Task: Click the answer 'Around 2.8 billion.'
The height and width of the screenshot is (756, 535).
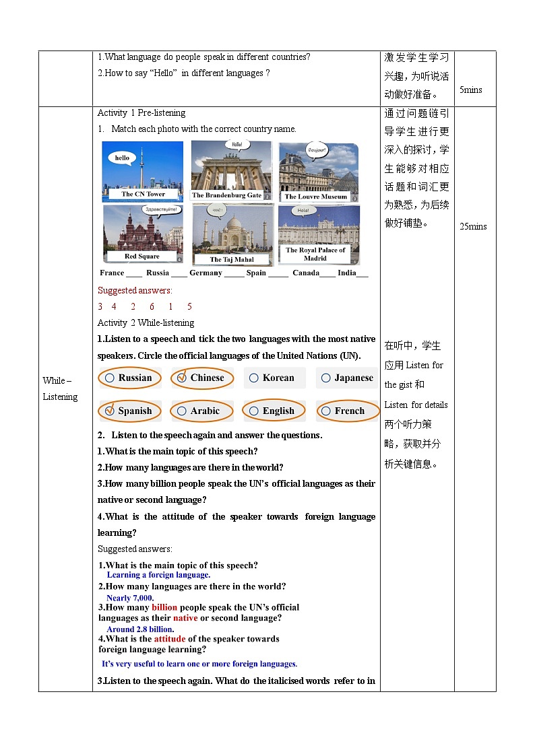Action: 140,629
